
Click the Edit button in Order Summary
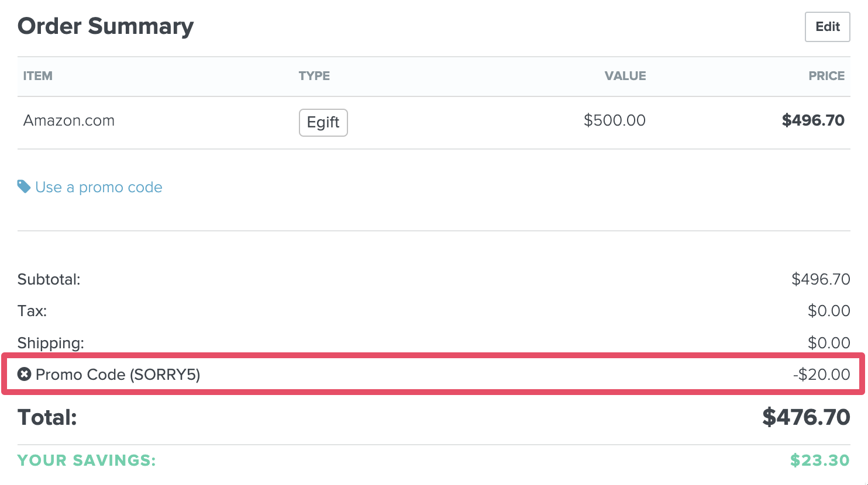coord(827,27)
